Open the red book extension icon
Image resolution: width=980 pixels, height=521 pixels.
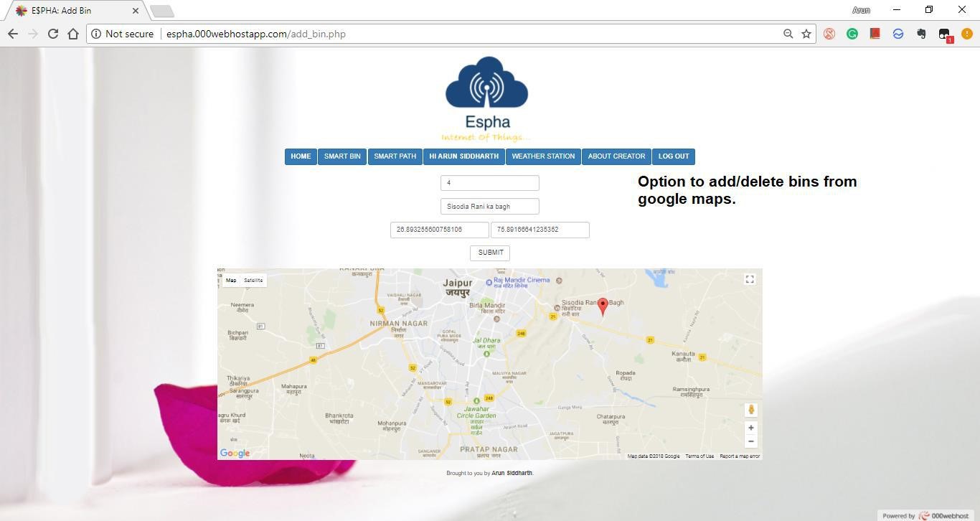coord(875,34)
